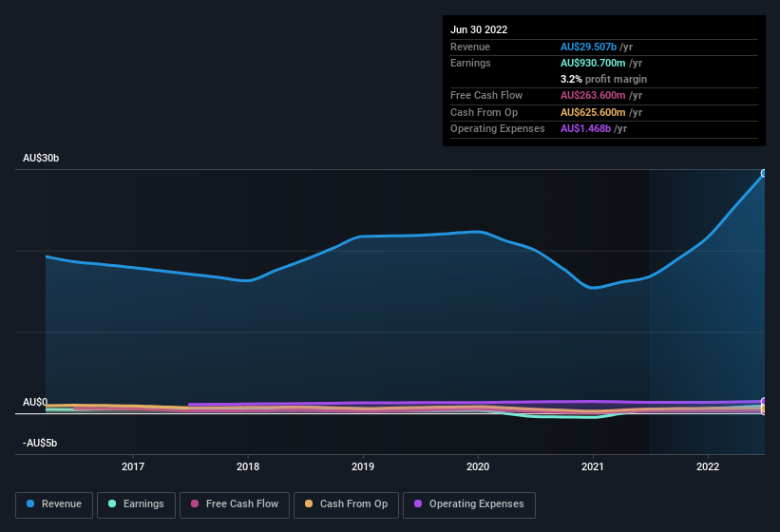Toggle the Earnings legend button

[x=136, y=504]
